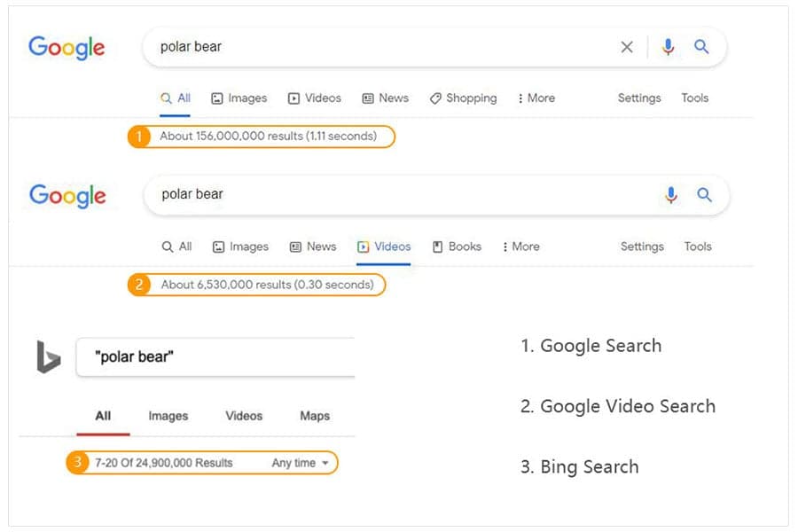Clear the first polar bear search box
Viewport: 798px width, 532px height.
[627, 47]
